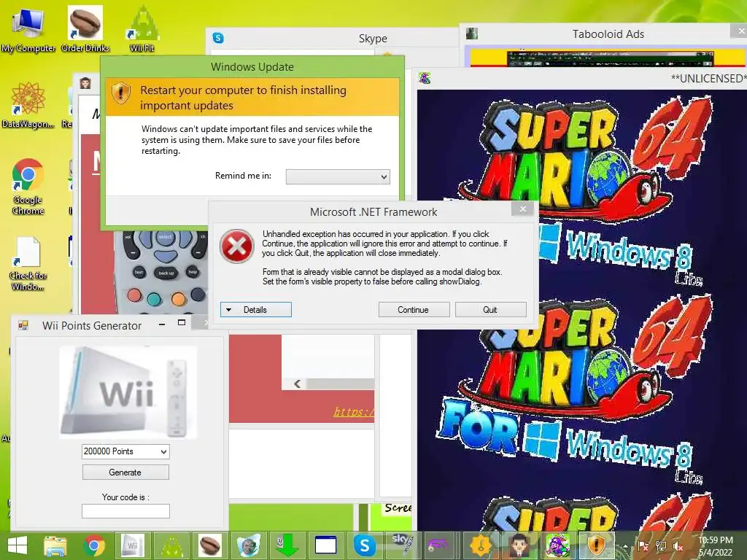The width and height of the screenshot is (747, 560).
Task: Open the Order Drinks coffee bean shortcut
Action: coord(85,29)
